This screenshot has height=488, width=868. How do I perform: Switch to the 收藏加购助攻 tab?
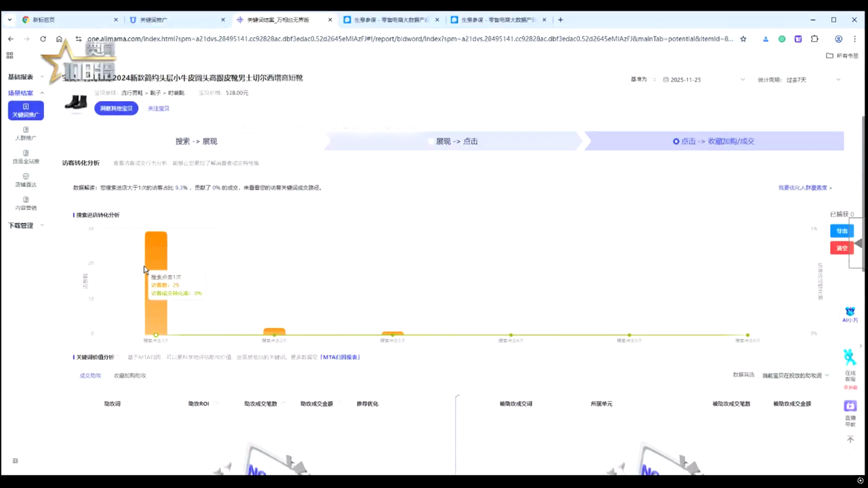click(x=130, y=375)
